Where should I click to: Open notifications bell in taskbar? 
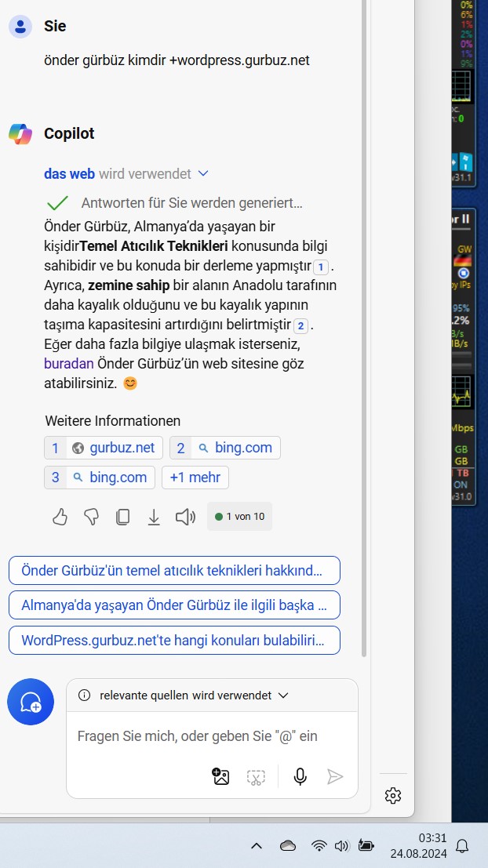click(462, 845)
